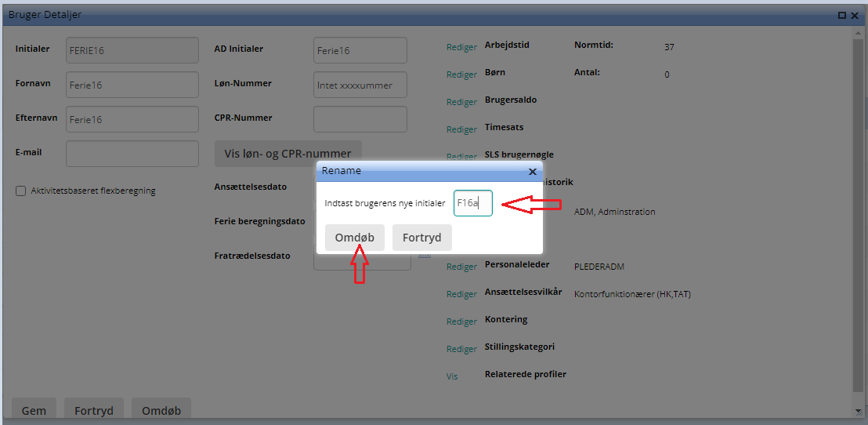Viewport: 868px width, 425px height.
Task: Click Rediger link for Arbejdstid
Action: point(461,47)
